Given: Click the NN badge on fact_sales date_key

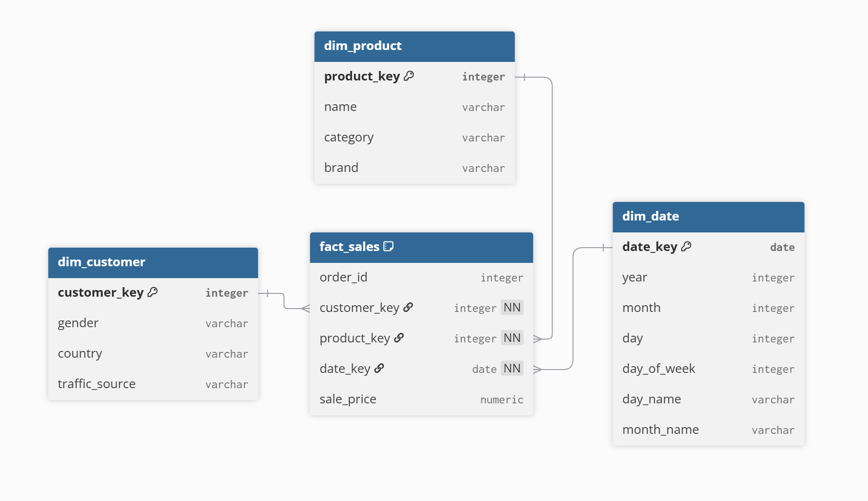Looking at the screenshot, I should (x=512, y=368).
